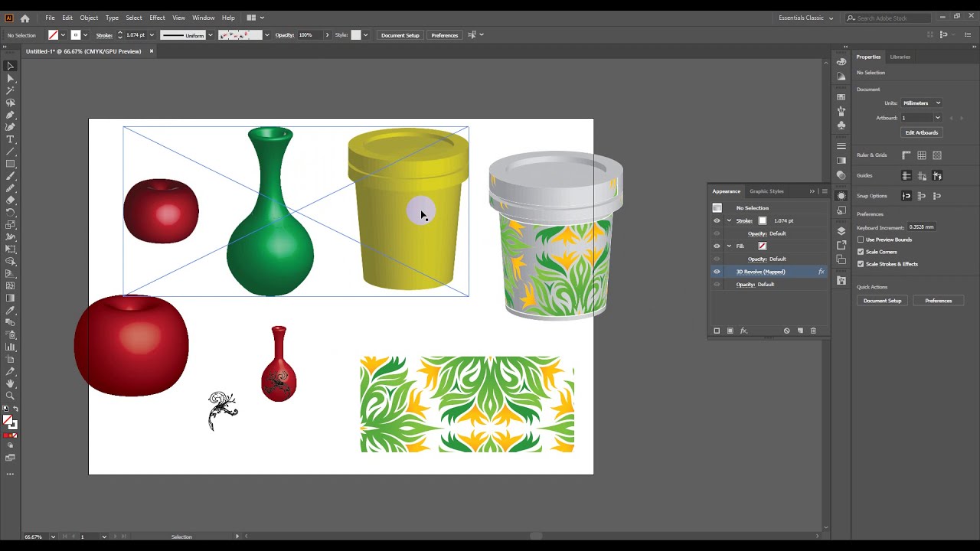Viewport: 980px width, 551px height.
Task: Toggle the grid icon in Ruler & Grids
Action: (922, 155)
